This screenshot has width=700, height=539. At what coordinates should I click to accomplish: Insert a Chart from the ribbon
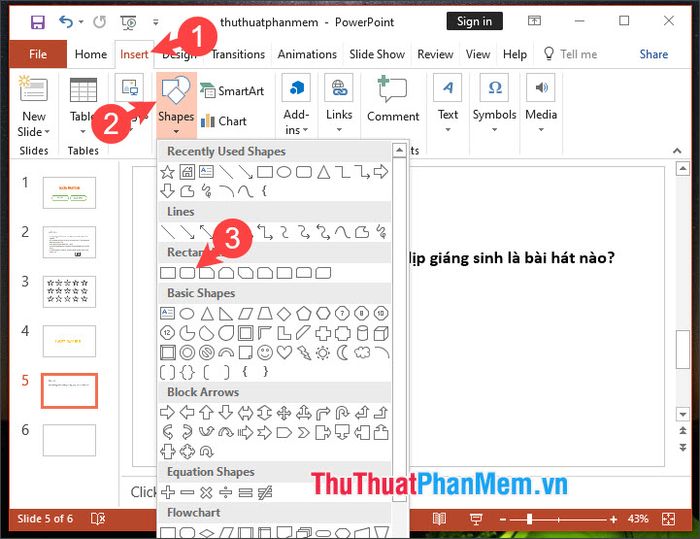pyautogui.click(x=223, y=121)
